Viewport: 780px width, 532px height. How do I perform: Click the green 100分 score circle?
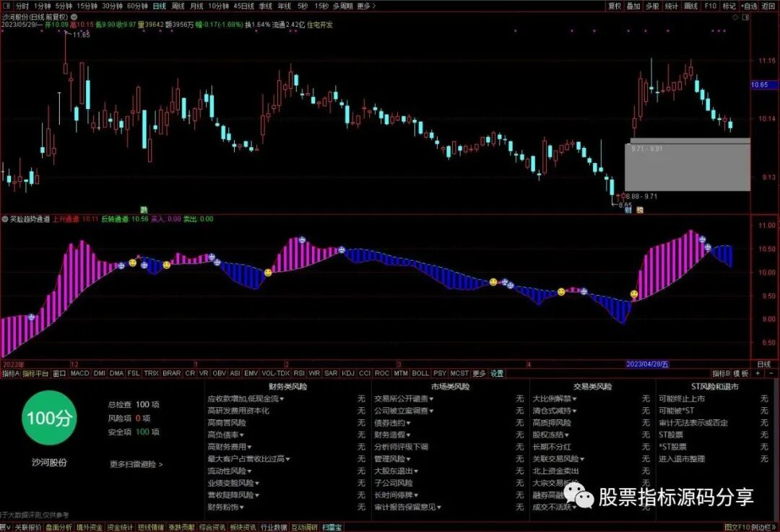coord(49,418)
